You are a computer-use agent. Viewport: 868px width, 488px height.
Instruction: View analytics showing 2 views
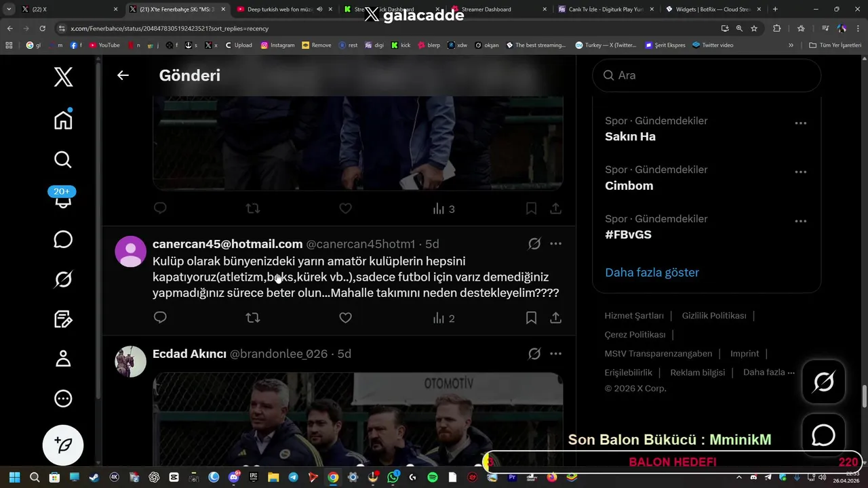point(444,318)
